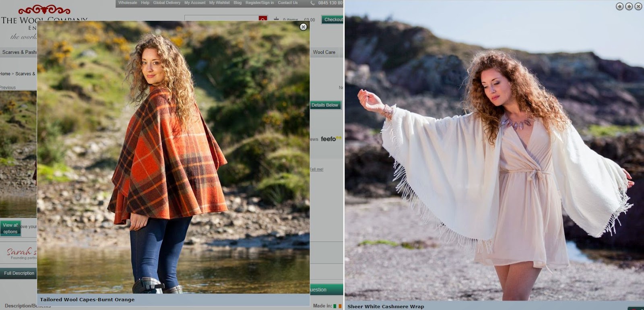Click the red search magnifier icon
Image resolution: width=644 pixels, height=310 pixels.
tap(263, 19)
